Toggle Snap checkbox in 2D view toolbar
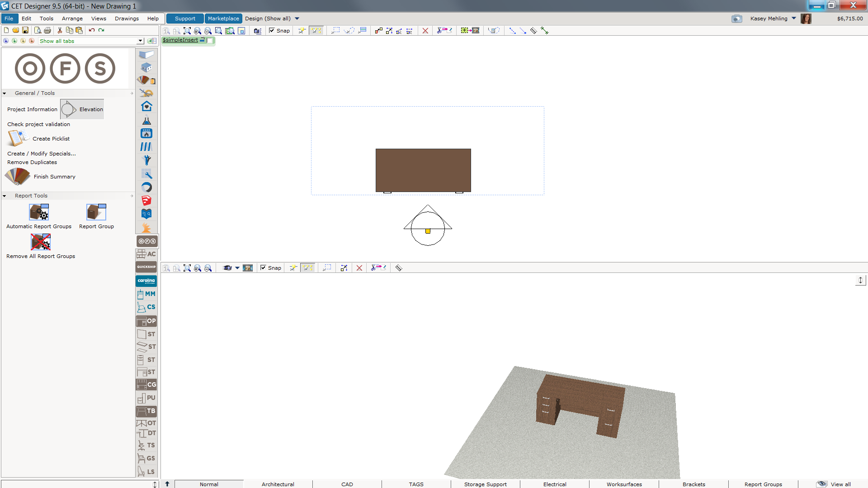This screenshot has height=488, width=868. point(272,31)
